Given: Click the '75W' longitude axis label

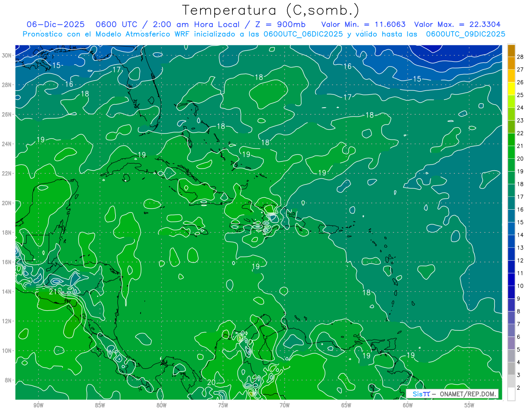Looking at the screenshot, I should point(223,405).
